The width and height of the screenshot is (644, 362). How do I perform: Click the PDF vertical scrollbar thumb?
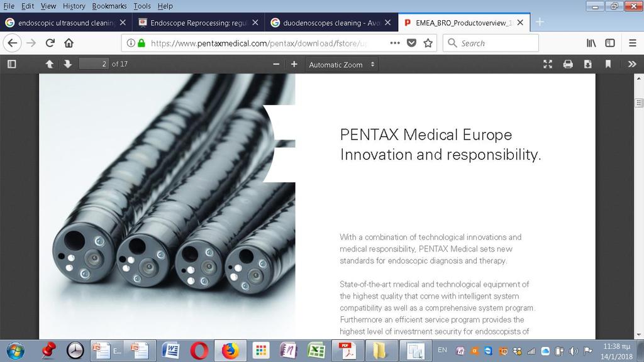[639, 102]
